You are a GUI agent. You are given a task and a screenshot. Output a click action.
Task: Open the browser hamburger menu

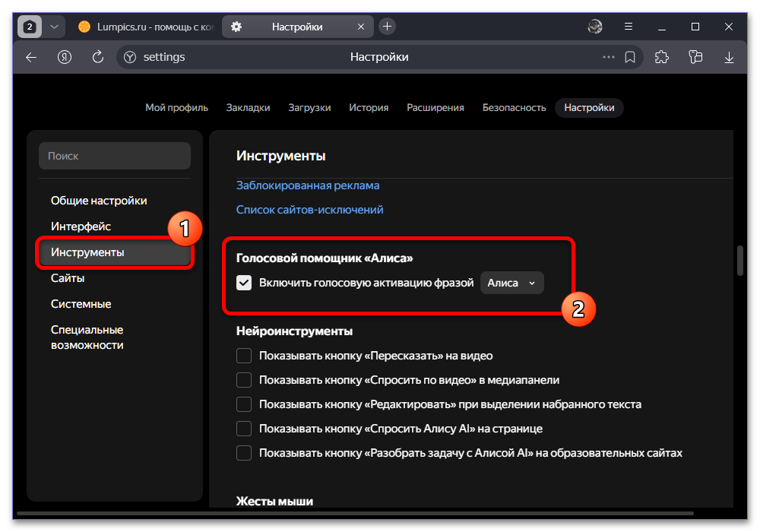[x=629, y=27]
